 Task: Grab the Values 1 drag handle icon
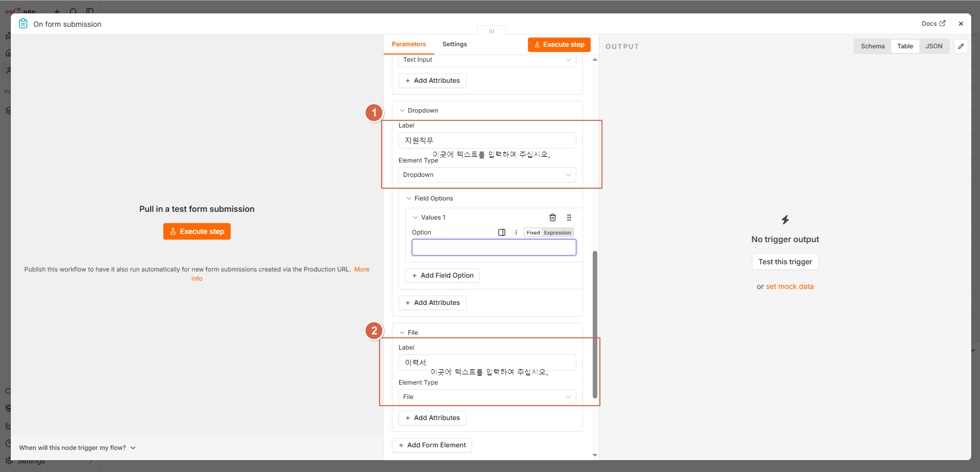(x=569, y=217)
